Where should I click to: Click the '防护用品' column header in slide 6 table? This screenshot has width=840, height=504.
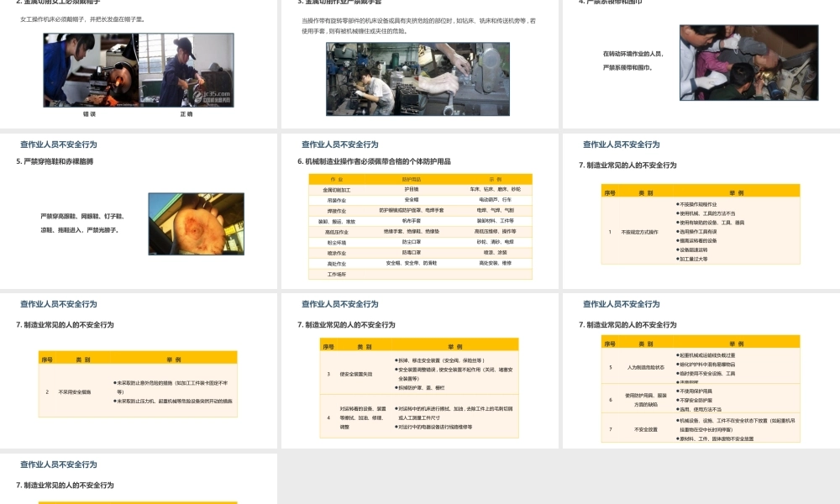pyautogui.click(x=412, y=180)
